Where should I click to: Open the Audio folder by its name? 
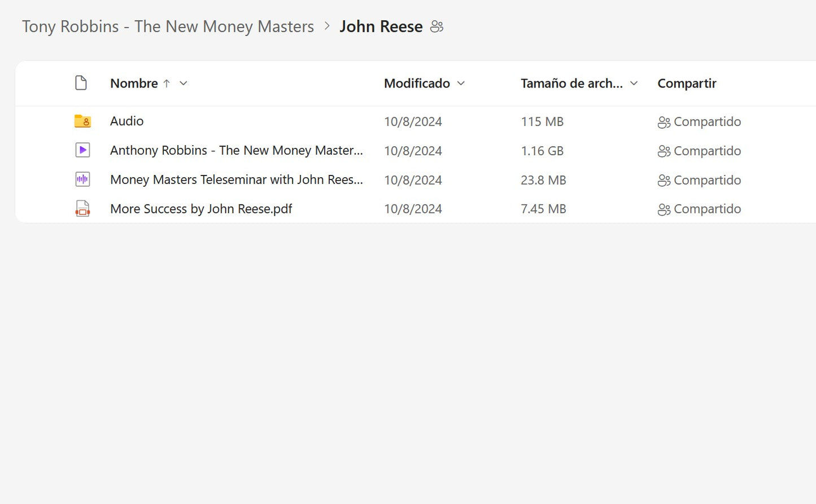coord(126,121)
